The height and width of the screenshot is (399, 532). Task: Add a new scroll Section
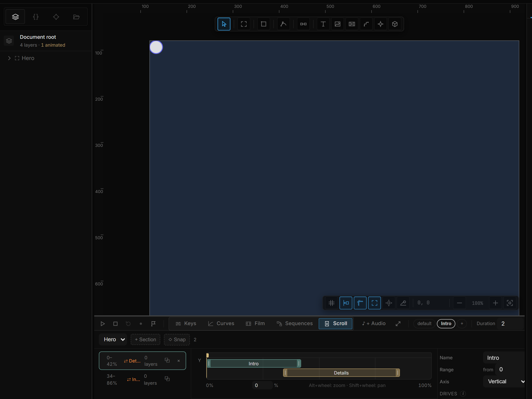[145, 340]
